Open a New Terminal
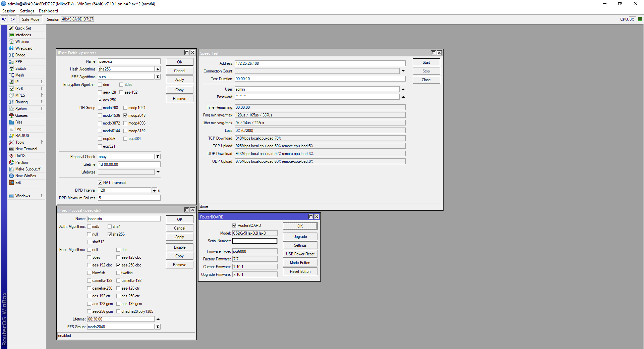This screenshot has height=349, width=644. pyautogui.click(x=26, y=149)
